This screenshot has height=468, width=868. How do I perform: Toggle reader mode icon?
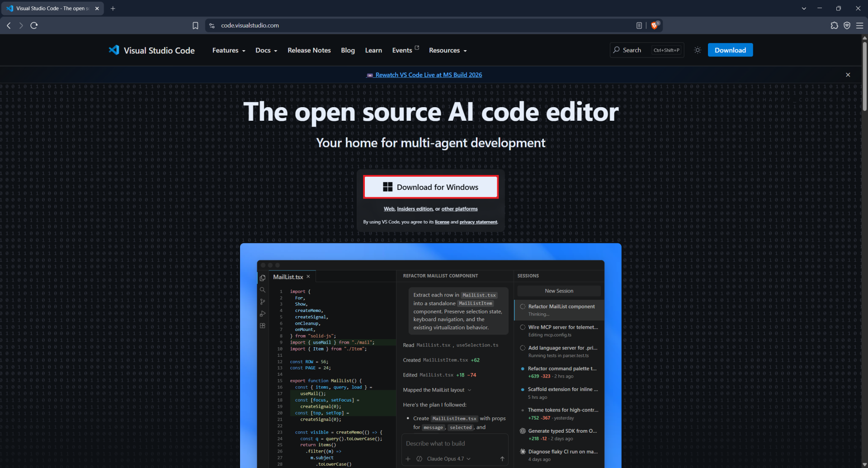(x=639, y=26)
